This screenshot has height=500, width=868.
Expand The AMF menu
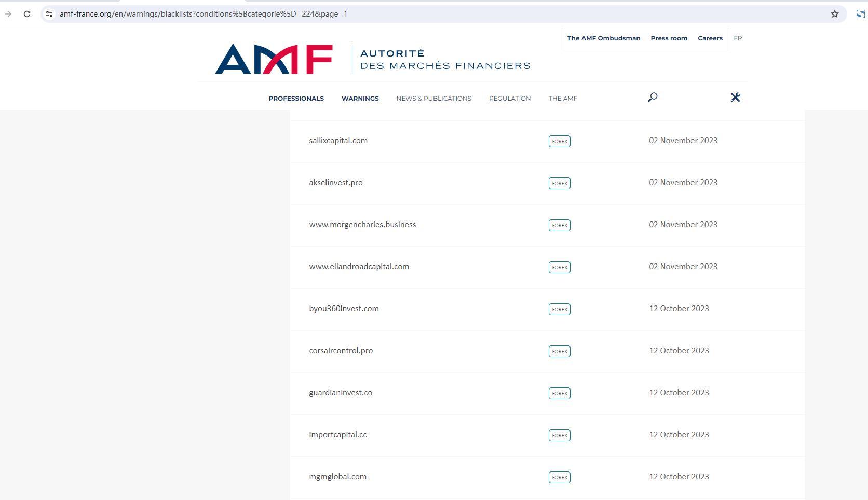click(562, 99)
